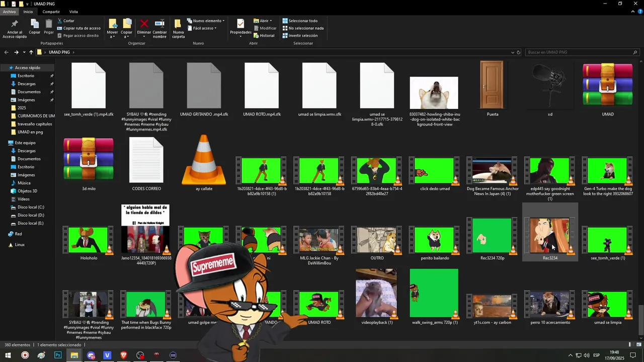This screenshot has width=644, height=362.
Task: Select the perrito bailando video
Action: pos(435,243)
